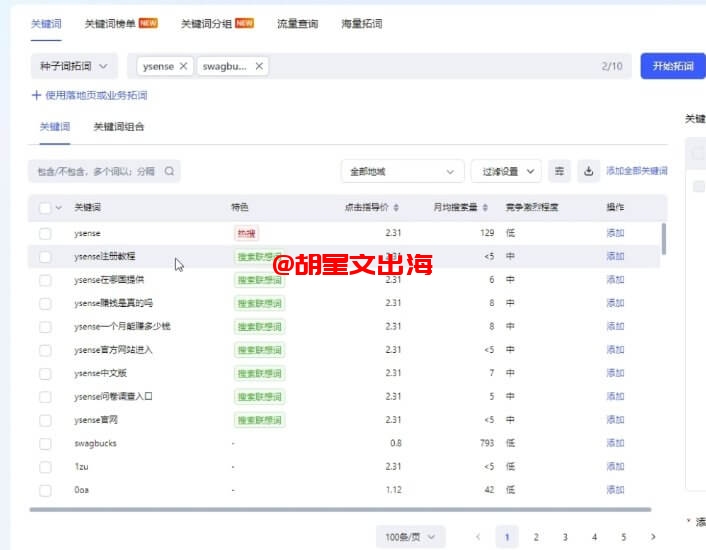
Task: Click 搜索联想词 tag on ysense官网 row
Action: [260, 420]
